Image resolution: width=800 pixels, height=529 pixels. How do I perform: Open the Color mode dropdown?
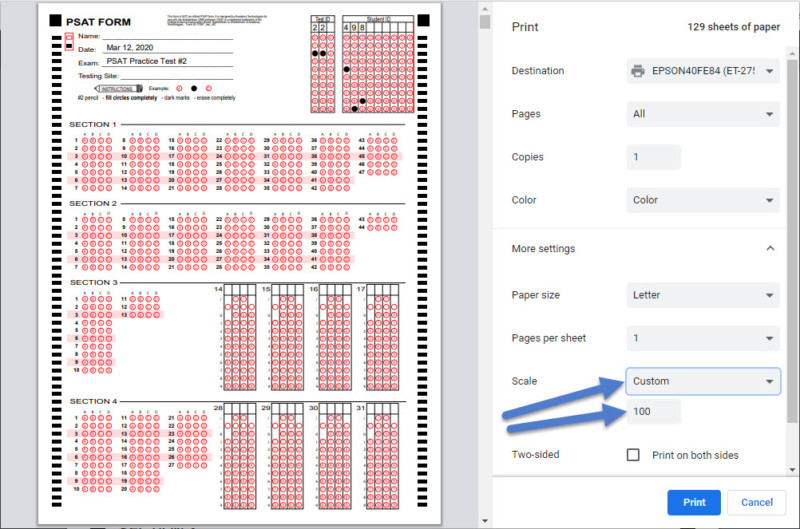[x=703, y=200]
